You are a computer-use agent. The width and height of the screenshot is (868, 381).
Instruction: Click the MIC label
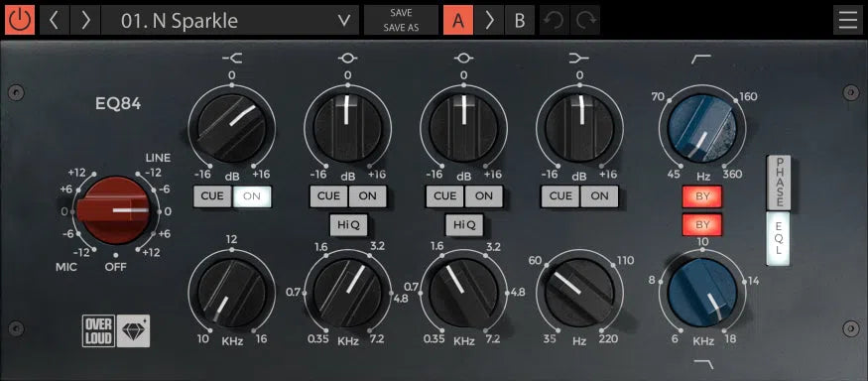pyautogui.click(x=65, y=268)
